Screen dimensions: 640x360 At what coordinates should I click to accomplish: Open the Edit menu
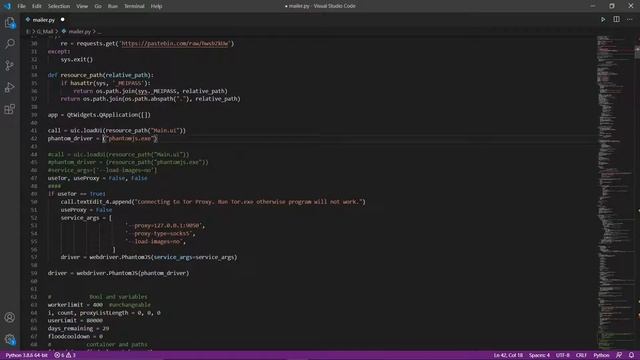click(37, 6)
